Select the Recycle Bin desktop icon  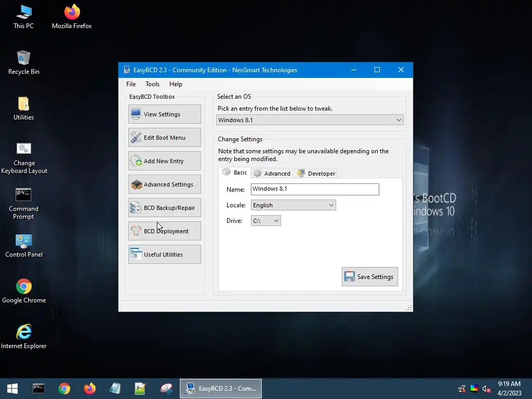click(x=24, y=63)
